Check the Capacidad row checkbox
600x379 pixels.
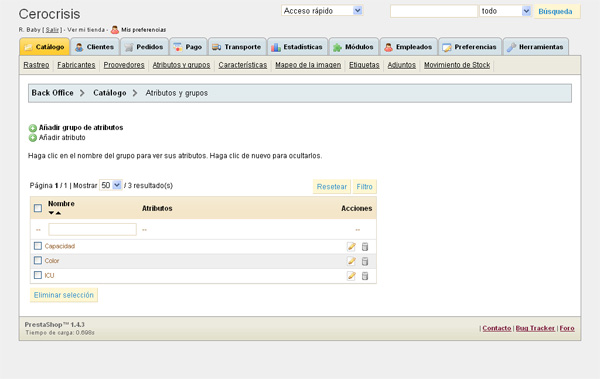(x=38, y=246)
